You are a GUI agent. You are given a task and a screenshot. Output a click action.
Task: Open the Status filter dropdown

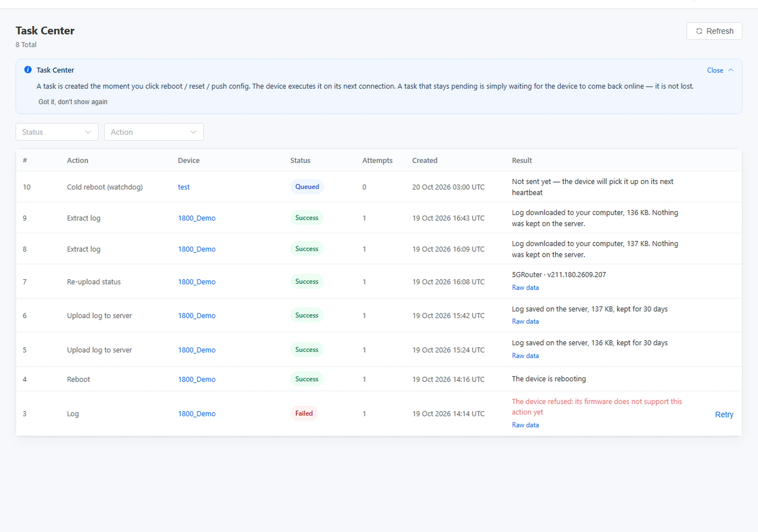57,132
